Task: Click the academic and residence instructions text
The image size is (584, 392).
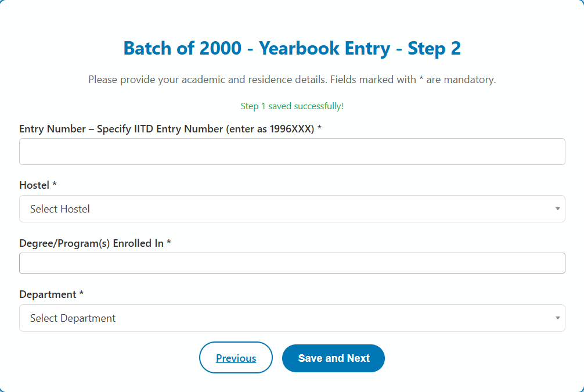Action: [292, 80]
